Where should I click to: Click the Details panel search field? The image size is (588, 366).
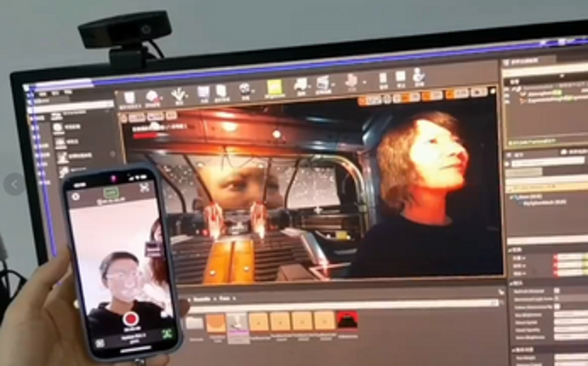pos(547,162)
